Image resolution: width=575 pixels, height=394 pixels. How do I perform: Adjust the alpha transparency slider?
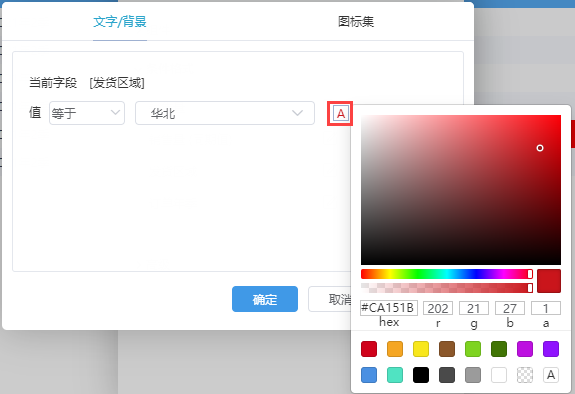coord(447,288)
